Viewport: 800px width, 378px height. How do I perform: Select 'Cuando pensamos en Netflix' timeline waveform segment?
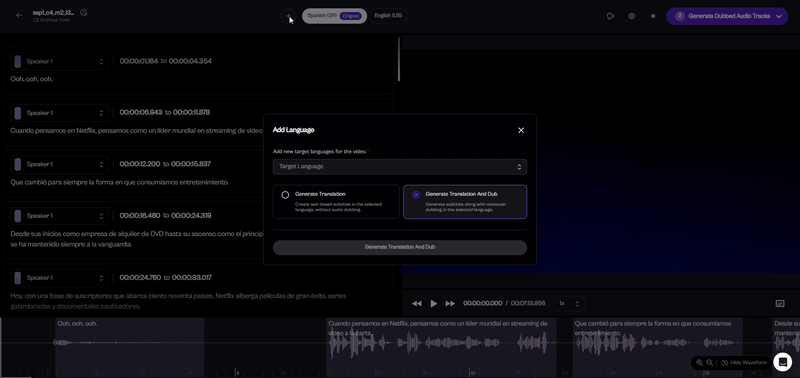(x=441, y=348)
